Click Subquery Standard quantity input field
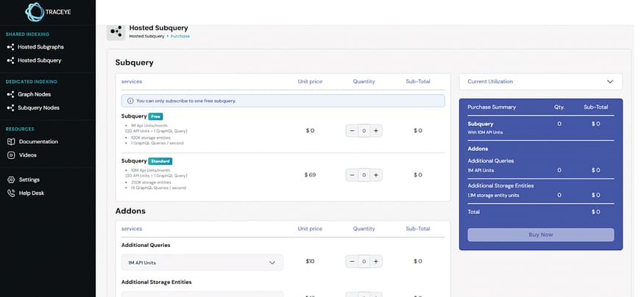Screen dimensions: 644x297 click(x=364, y=175)
